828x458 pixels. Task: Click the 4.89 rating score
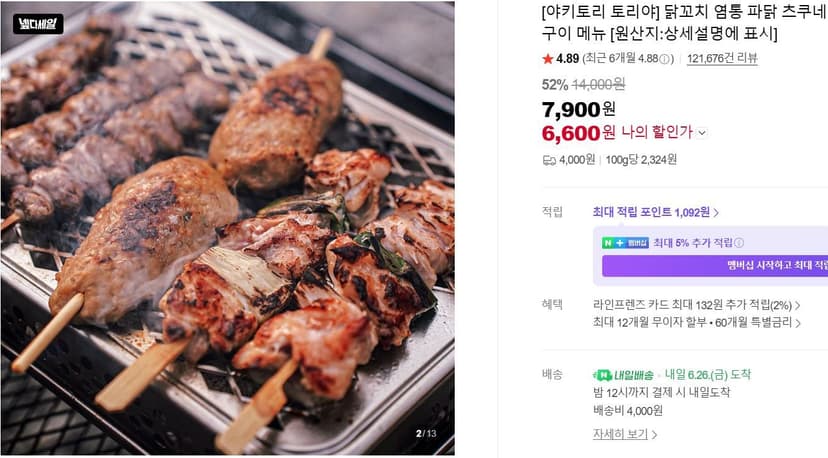point(568,59)
